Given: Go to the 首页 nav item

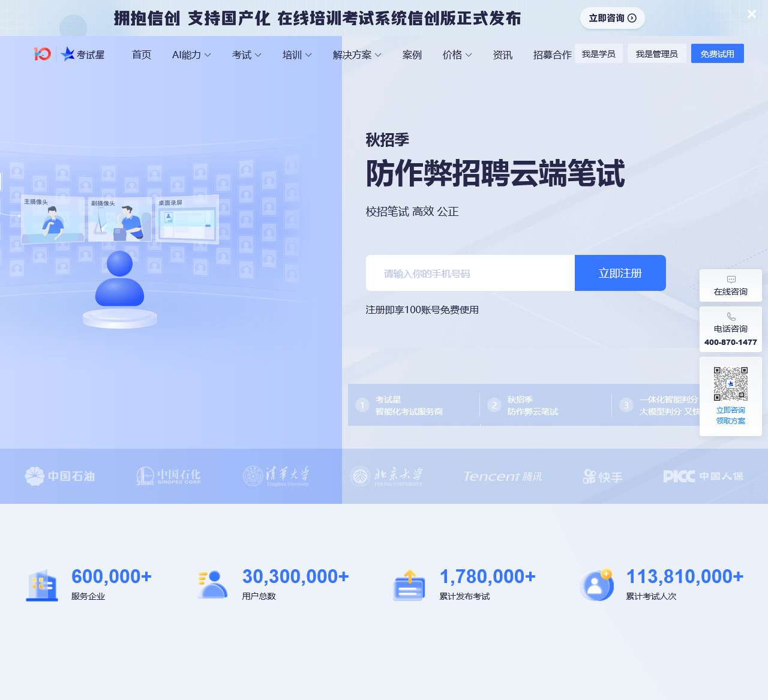Looking at the screenshot, I should point(142,55).
